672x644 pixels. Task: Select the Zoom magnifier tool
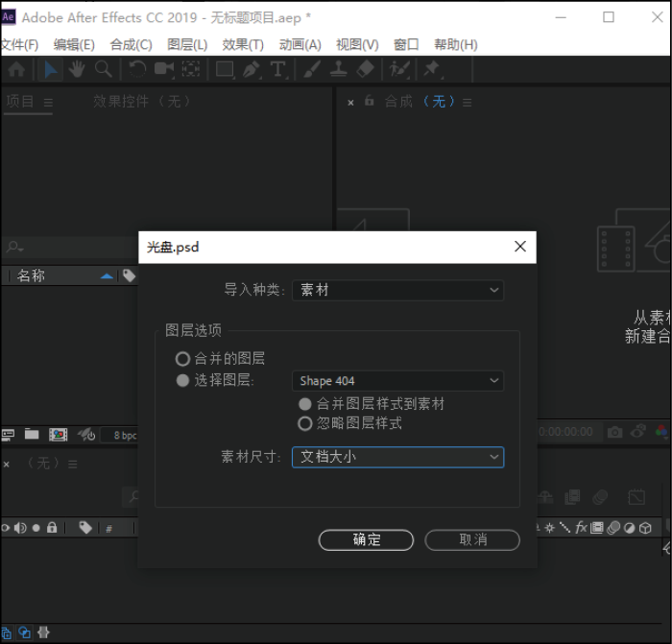pos(104,69)
